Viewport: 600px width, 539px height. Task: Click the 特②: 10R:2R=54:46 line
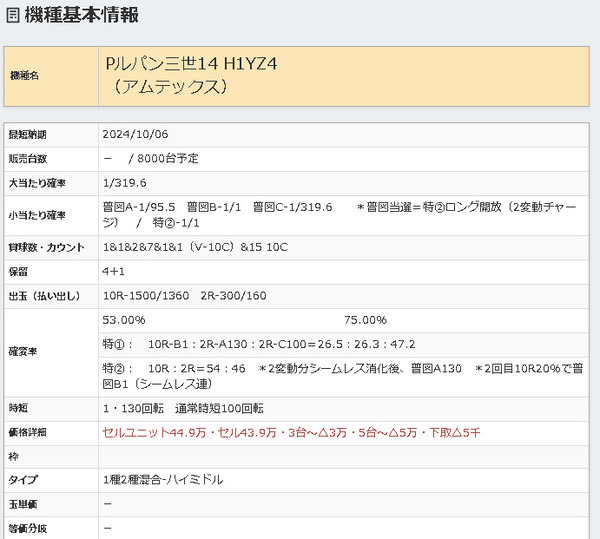tap(343, 376)
